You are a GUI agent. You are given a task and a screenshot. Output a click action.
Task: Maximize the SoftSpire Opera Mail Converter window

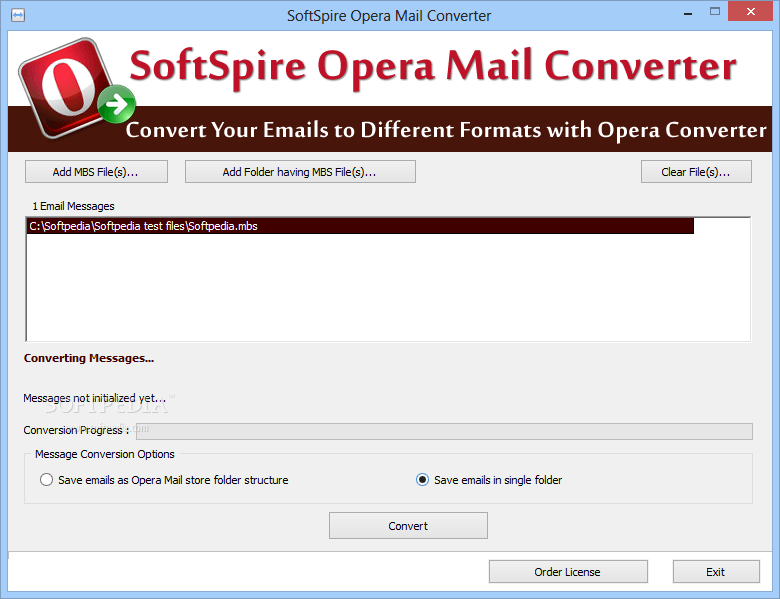point(715,12)
